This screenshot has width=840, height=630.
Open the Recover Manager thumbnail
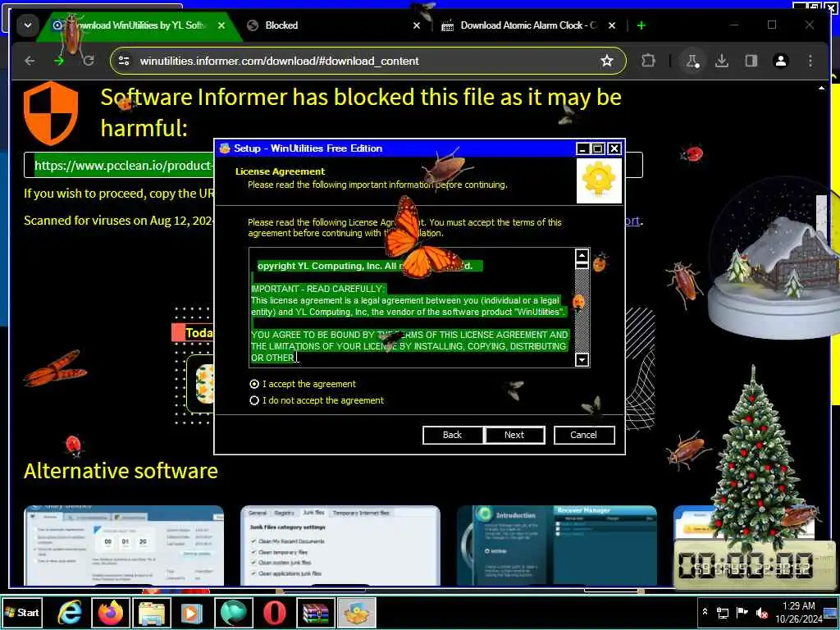point(557,546)
